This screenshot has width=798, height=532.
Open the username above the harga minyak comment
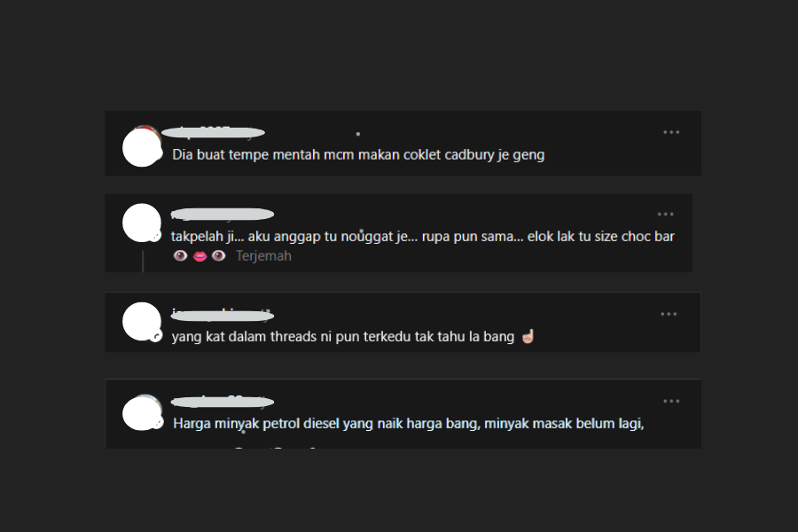click(x=222, y=403)
